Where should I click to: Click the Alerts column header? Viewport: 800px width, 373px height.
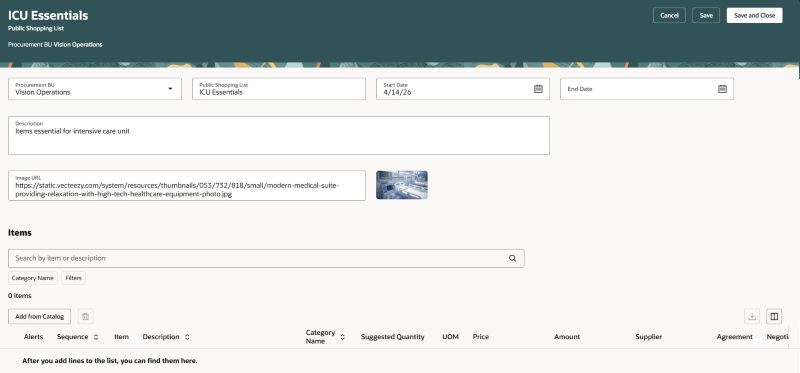click(x=34, y=337)
